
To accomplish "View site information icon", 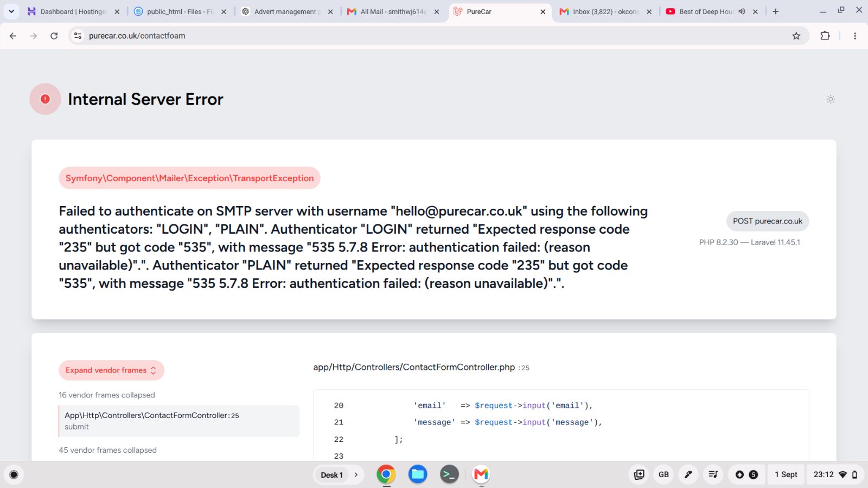I will (78, 36).
